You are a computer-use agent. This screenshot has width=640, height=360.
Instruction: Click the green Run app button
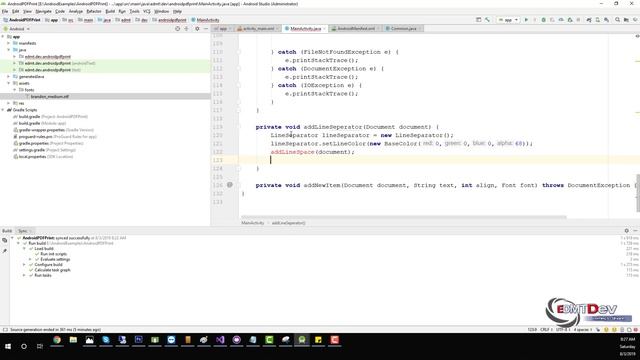(526, 20)
